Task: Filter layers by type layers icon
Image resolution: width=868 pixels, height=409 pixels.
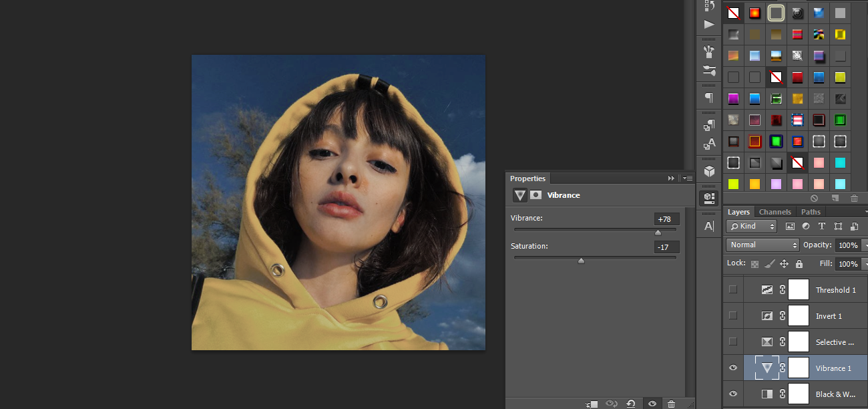Action: click(x=821, y=227)
